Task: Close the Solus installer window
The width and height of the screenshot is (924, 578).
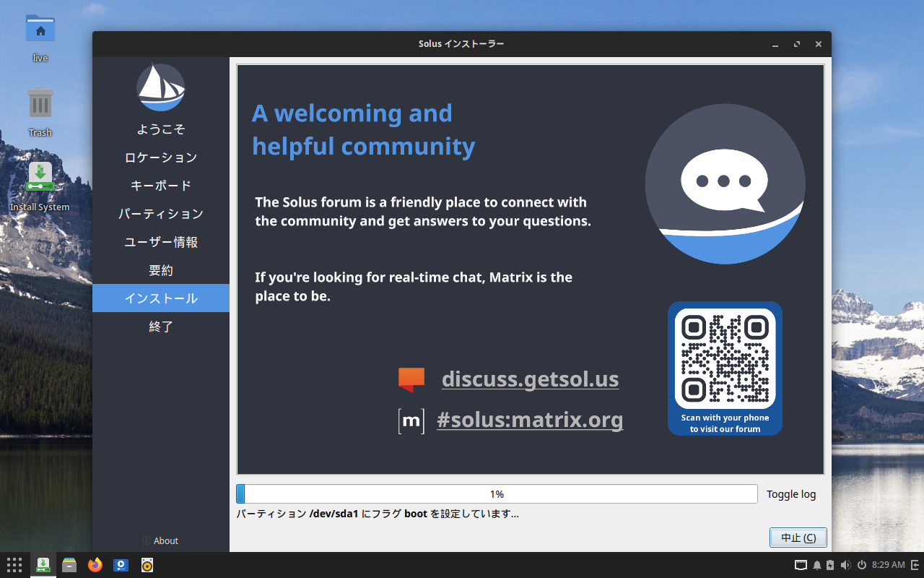Action: coord(819,44)
